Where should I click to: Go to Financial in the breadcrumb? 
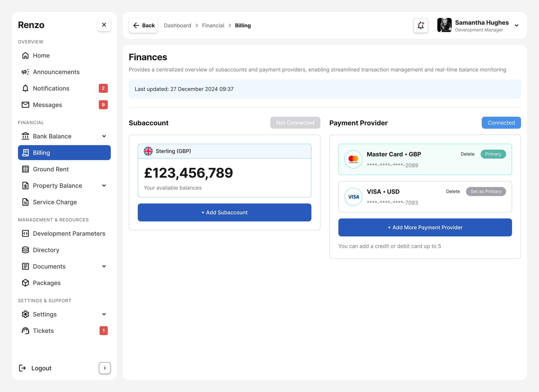tap(213, 25)
